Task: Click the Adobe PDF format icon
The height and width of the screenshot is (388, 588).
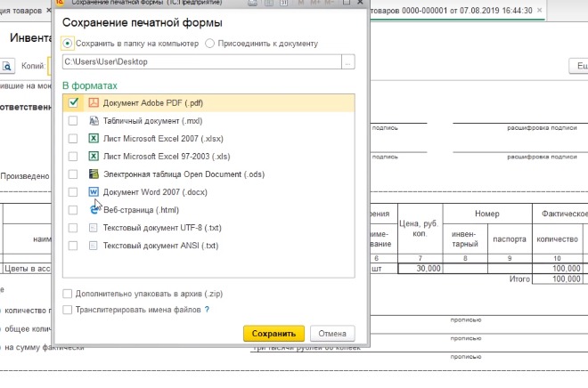Action: (93, 102)
